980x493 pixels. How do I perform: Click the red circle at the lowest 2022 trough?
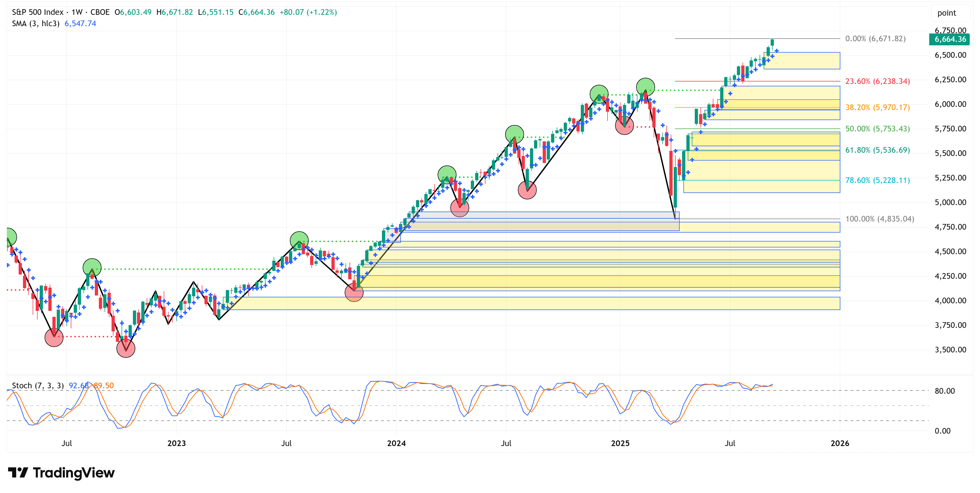click(x=126, y=348)
